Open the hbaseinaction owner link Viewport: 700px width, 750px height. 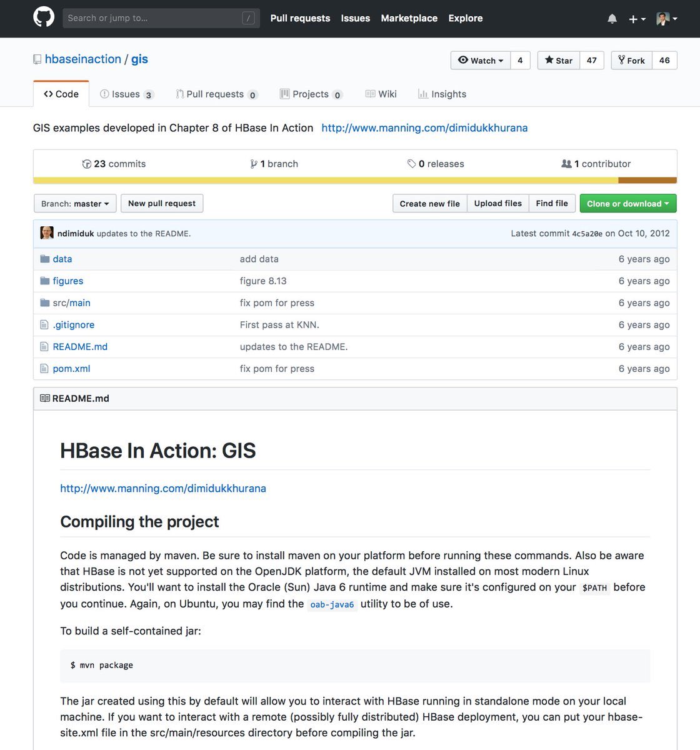[83, 59]
